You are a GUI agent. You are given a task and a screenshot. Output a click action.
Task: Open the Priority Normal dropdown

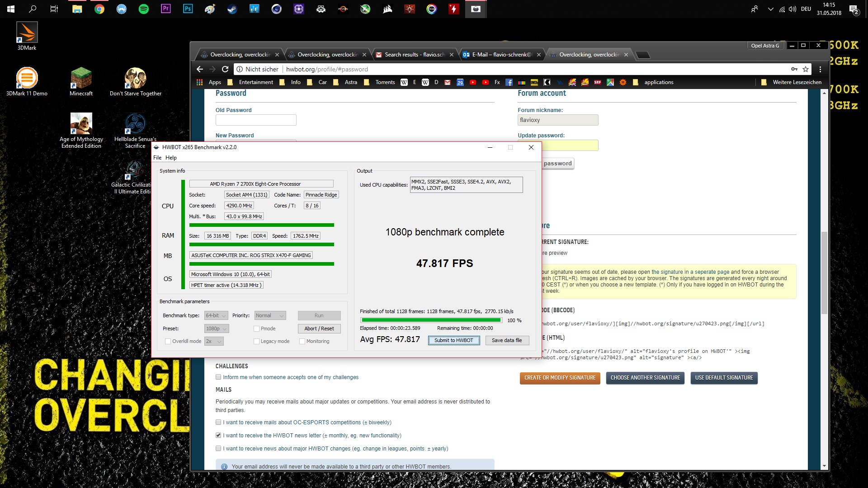(x=270, y=315)
